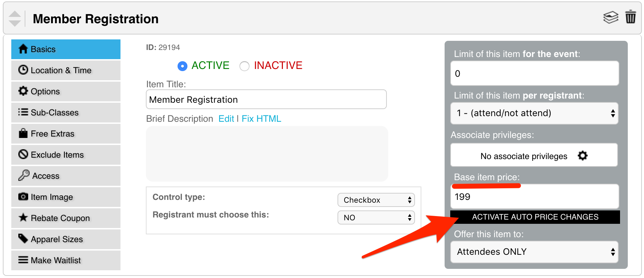Switch to the Sub-Classes tab

point(66,113)
